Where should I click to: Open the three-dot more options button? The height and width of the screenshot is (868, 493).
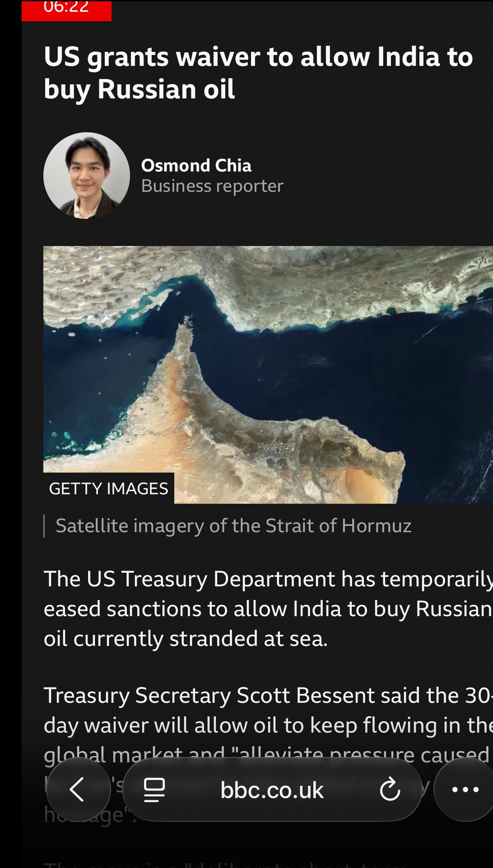click(465, 789)
